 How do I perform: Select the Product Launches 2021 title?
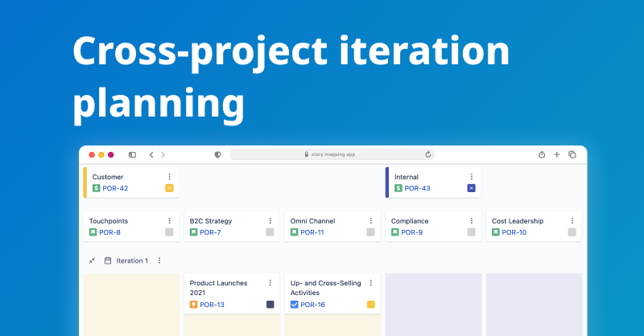click(x=218, y=288)
